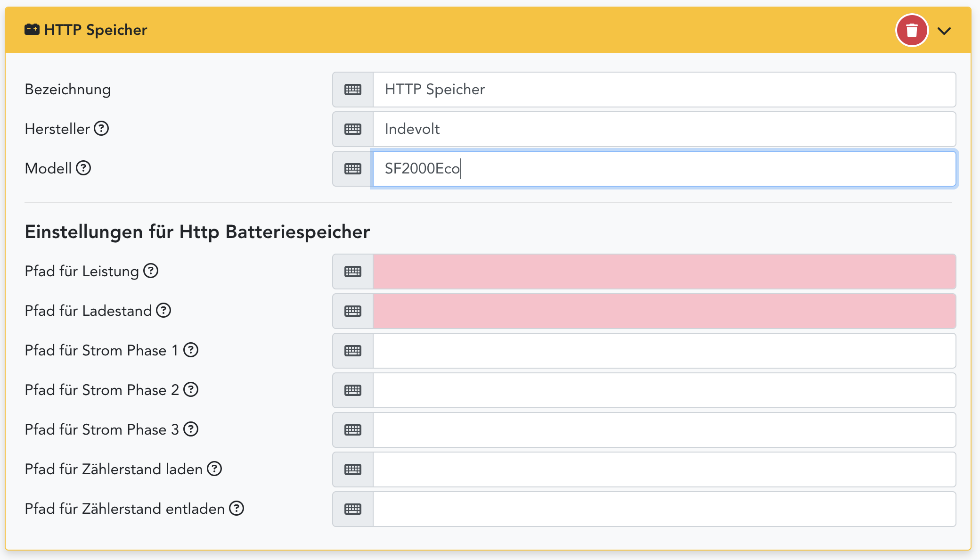980x560 pixels.
Task: Show help for Strom Phase 3
Action: [x=191, y=429]
